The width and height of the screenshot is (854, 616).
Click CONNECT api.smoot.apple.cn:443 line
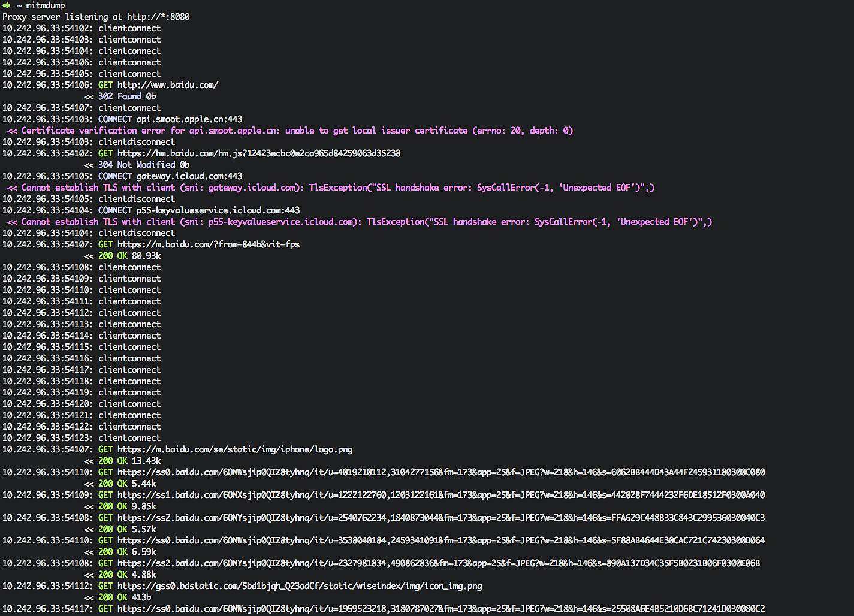tap(170, 119)
